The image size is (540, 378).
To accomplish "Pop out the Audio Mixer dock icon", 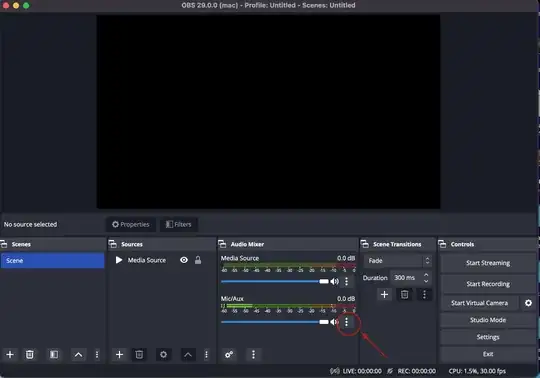I will pyautogui.click(x=222, y=244).
